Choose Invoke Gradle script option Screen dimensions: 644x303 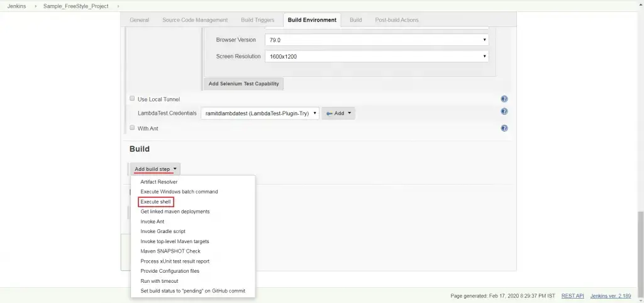163,231
